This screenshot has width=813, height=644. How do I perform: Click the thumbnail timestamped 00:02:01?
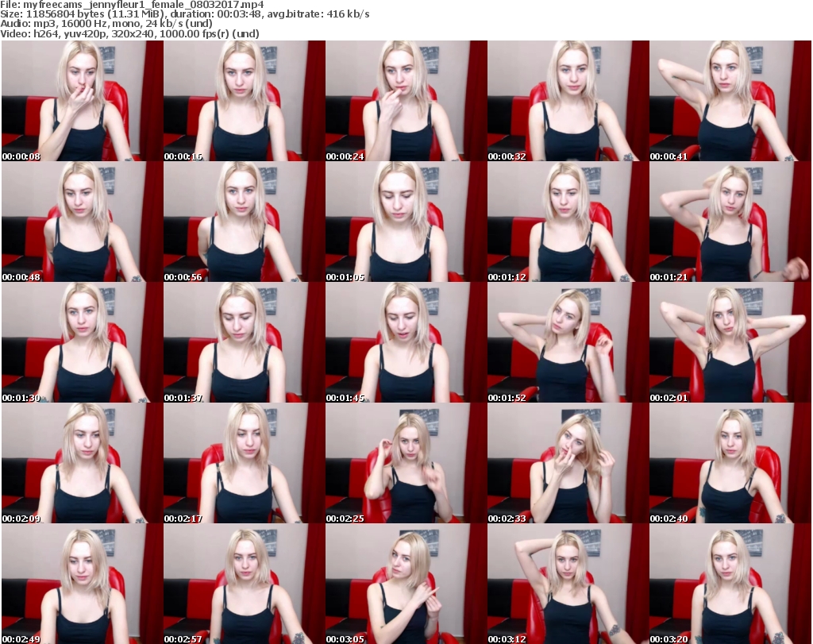[730, 343]
